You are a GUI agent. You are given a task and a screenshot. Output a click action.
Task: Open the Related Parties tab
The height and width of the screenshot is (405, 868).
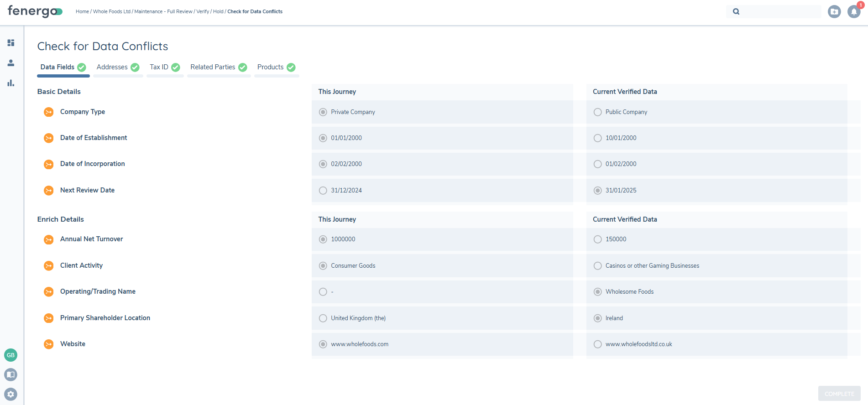click(x=213, y=67)
